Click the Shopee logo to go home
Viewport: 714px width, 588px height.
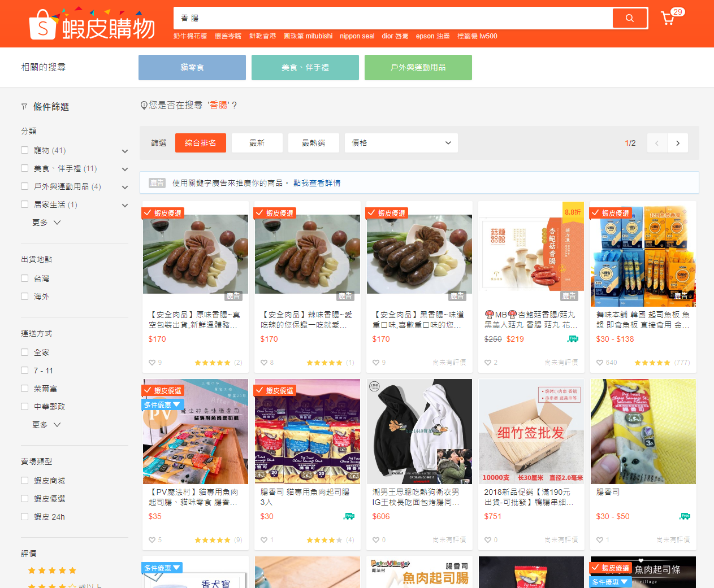[92, 25]
